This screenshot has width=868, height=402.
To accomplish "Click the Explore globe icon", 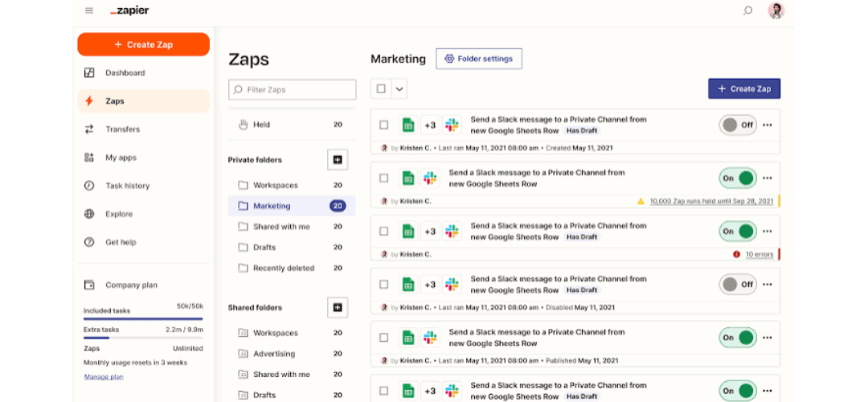I will [x=89, y=214].
